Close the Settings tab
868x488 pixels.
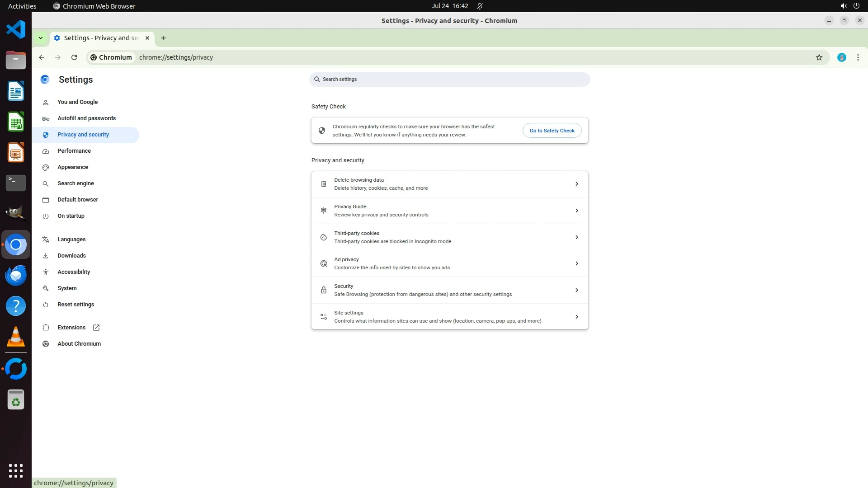tap(147, 38)
